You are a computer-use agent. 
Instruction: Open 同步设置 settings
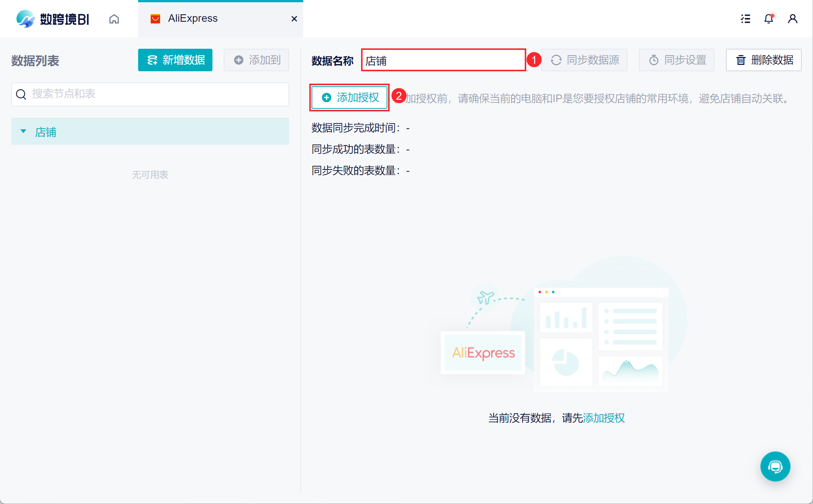[677, 60]
